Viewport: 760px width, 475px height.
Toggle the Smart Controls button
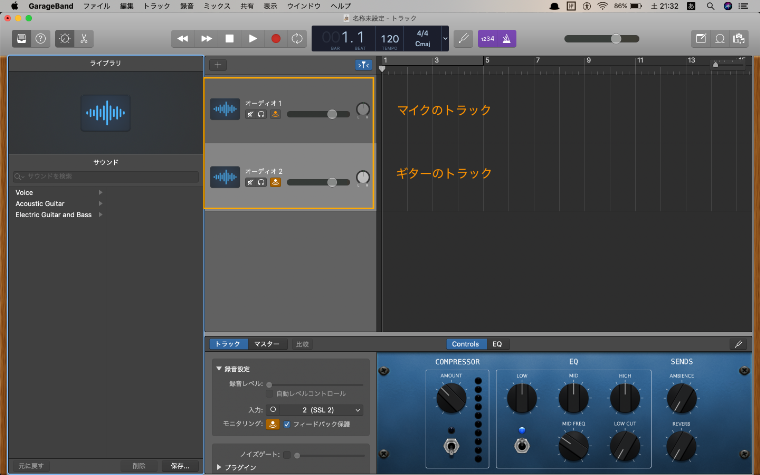(x=65, y=39)
